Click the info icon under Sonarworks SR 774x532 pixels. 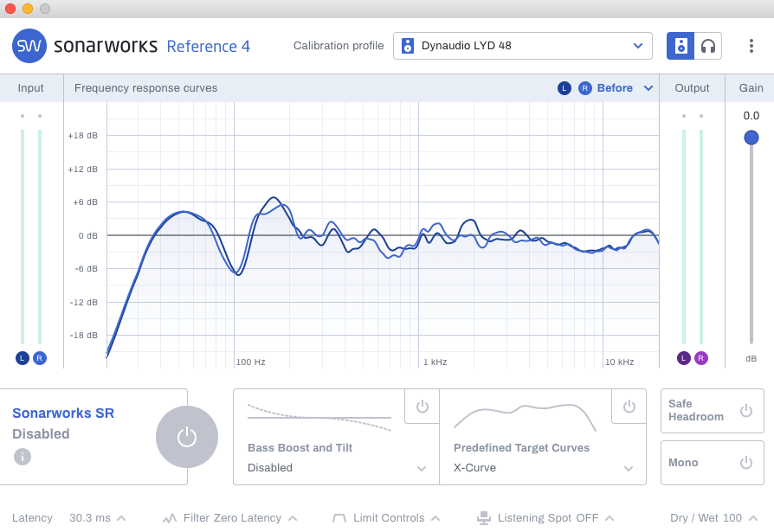point(23,457)
